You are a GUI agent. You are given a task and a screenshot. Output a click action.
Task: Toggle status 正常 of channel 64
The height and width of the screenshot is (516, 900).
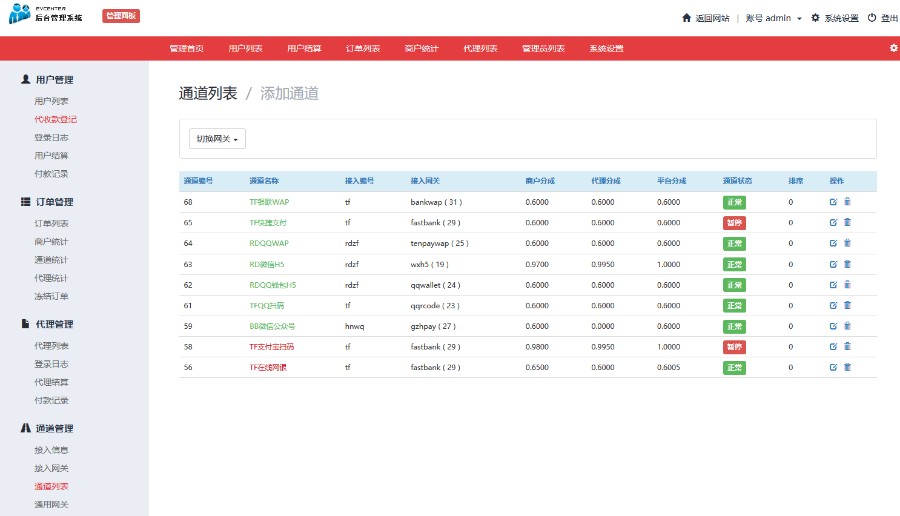tap(734, 243)
